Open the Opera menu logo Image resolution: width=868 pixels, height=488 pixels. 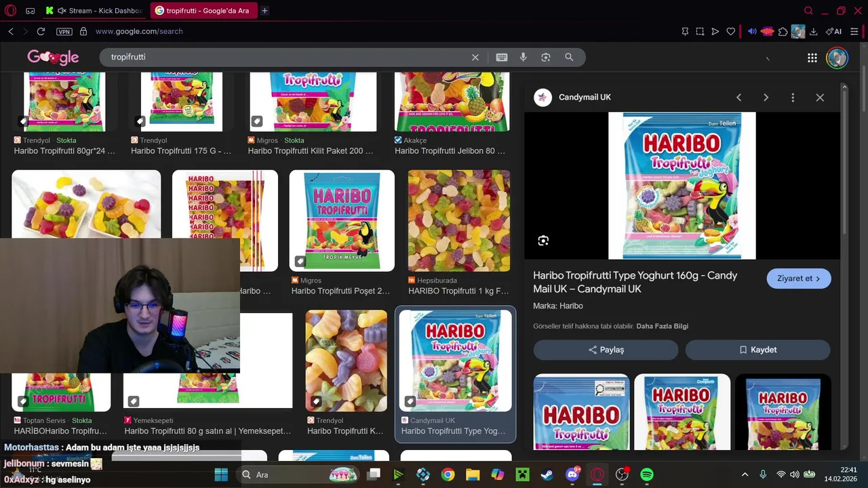(x=11, y=11)
